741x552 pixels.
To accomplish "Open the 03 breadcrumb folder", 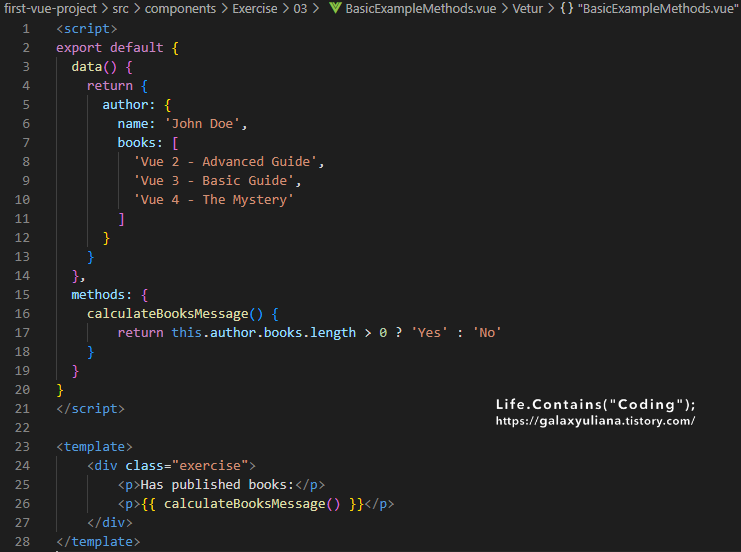I will pyautogui.click(x=300, y=9).
